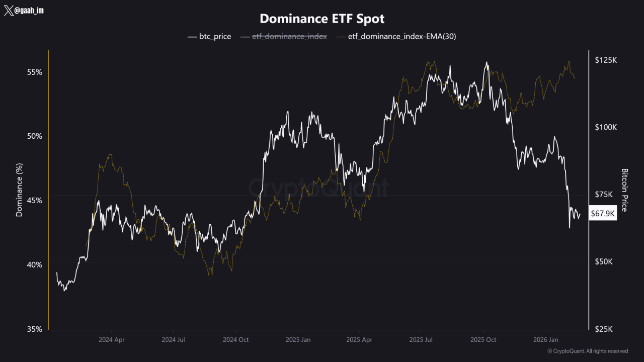Click the 2024 Apr date tick
This screenshot has height=362, width=644.
[x=112, y=340]
